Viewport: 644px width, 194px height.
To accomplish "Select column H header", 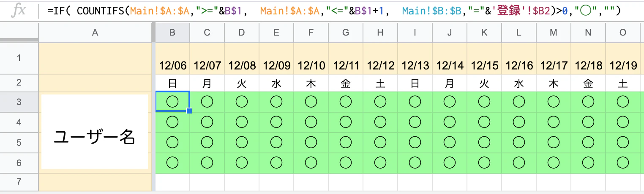I will click(x=380, y=32).
